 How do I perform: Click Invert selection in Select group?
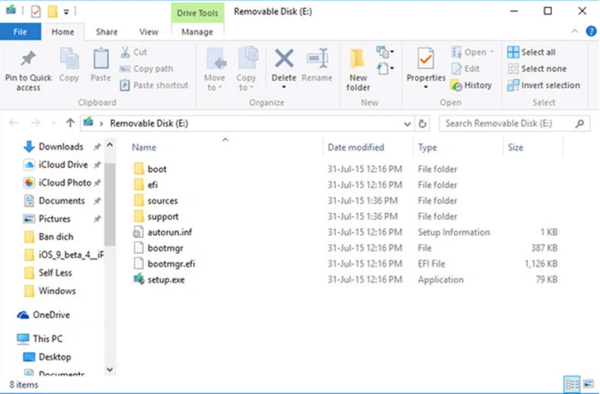coord(543,85)
